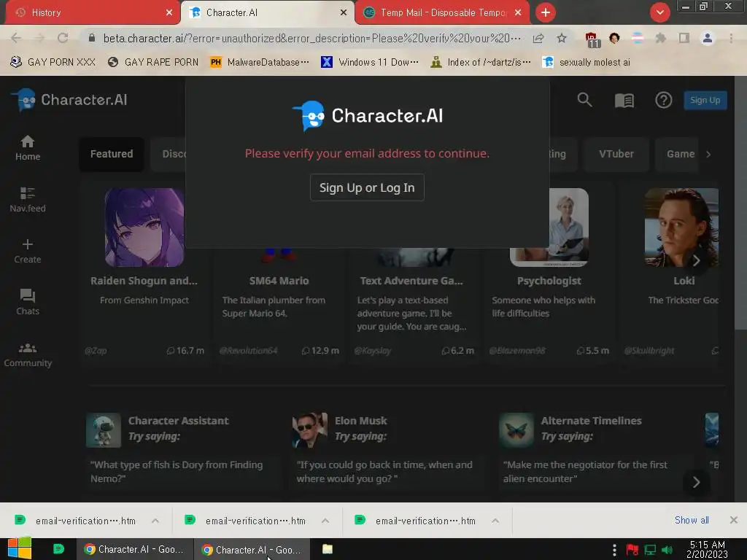Select the Featured category tab
The height and width of the screenshot is (560, 747).
point(112,154)
